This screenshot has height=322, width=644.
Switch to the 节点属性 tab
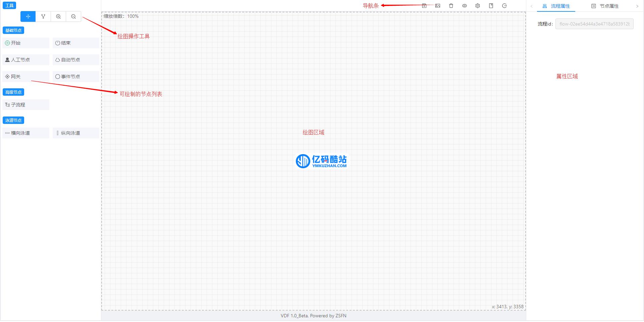point(605,6)
